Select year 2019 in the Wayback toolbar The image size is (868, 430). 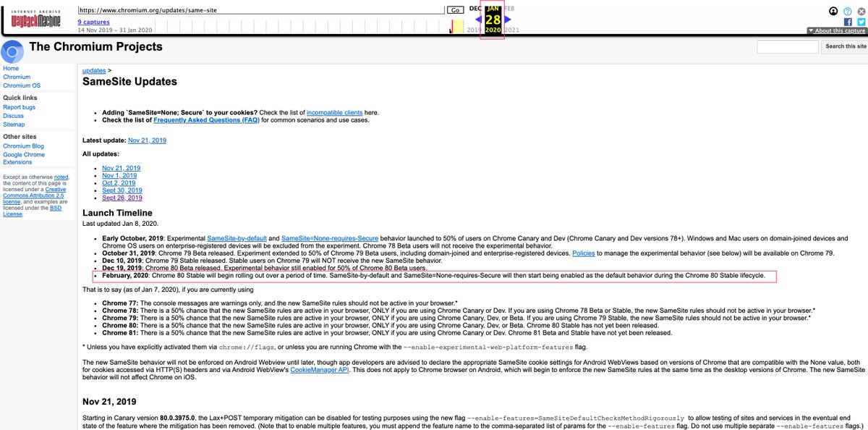click(474, 30)
